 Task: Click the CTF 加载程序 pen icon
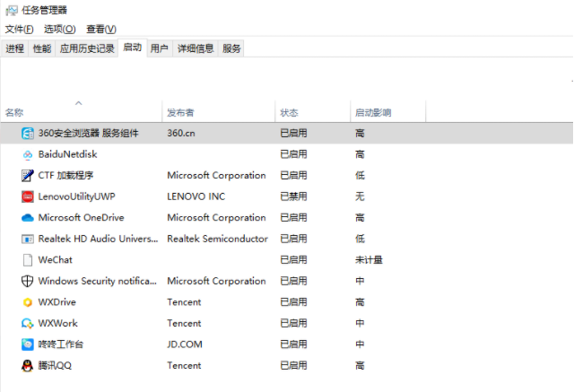(28, 175)
